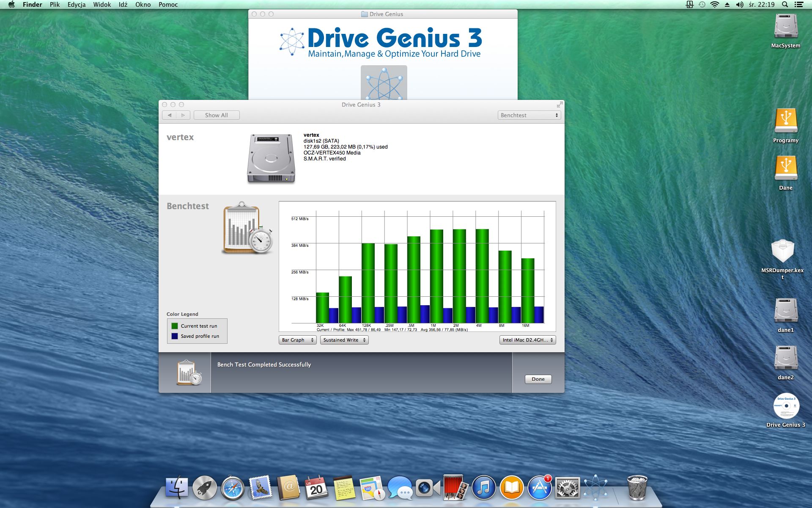Image resolution: width=812 pixels, height=508 pixels.
Task: Click the fullscreen arrows in Drive Genius 3 window
Action: tap(560, 105)
